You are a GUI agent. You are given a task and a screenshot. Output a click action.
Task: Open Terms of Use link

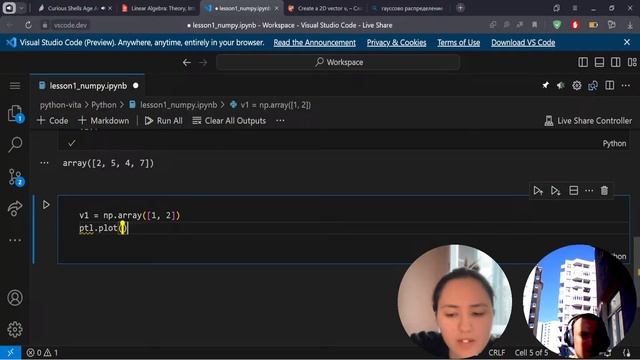click(x=458, y=42)
